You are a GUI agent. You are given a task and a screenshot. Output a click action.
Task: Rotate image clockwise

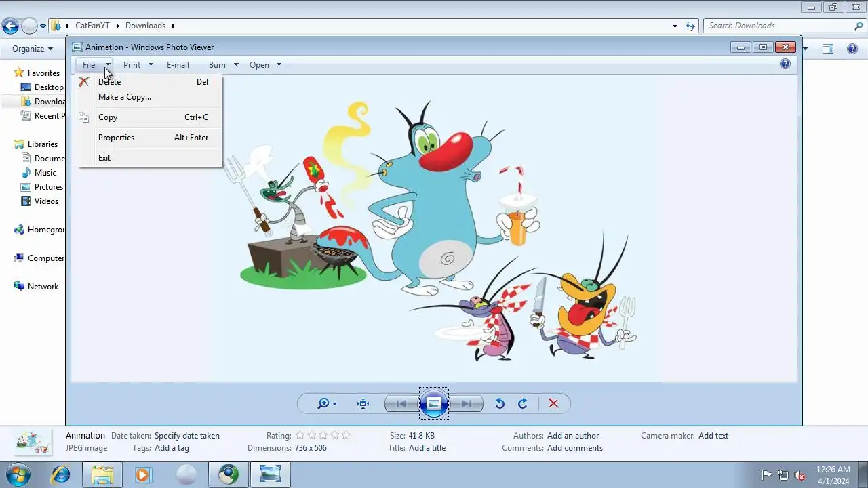522,404
